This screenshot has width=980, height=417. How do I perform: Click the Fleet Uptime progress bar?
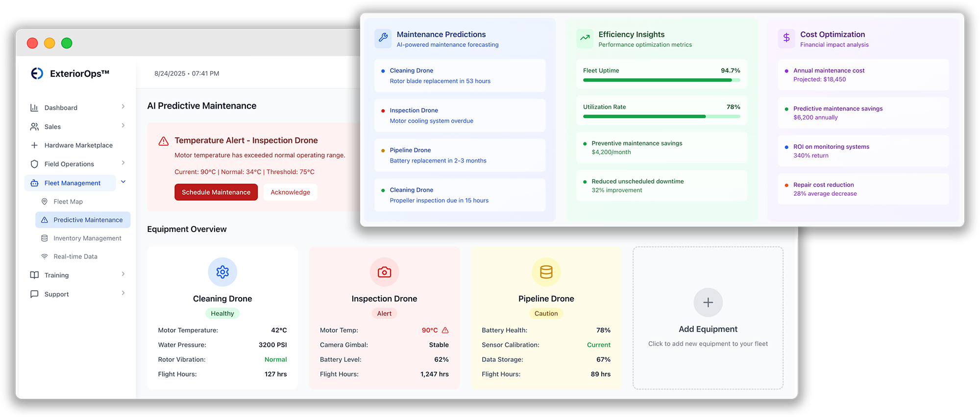tap(661, 80)
